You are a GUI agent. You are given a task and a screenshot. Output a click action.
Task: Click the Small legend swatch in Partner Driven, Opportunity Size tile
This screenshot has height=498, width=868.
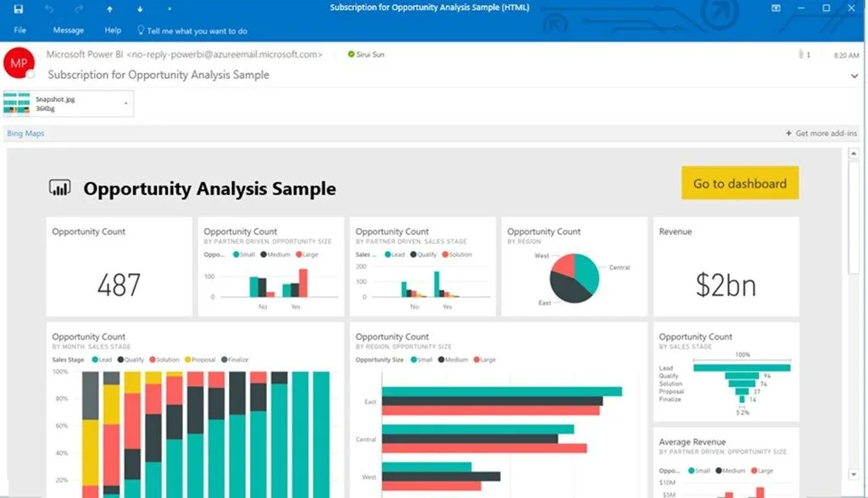click(236, 255)
